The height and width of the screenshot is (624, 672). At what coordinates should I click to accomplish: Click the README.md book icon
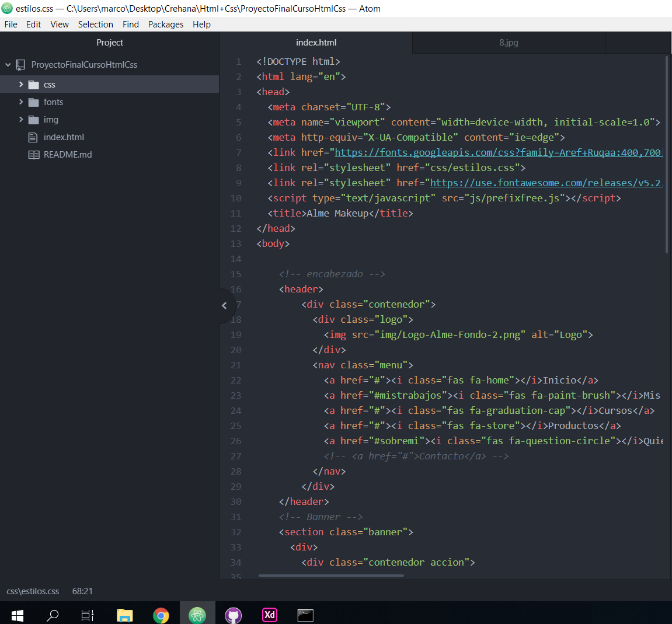[x=34, y=155]
